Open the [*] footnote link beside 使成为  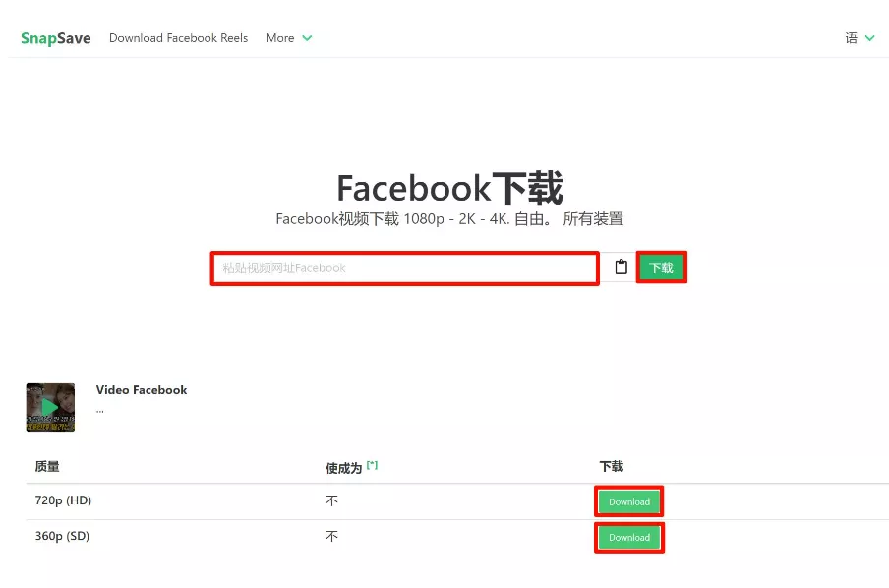coord(372,465)
